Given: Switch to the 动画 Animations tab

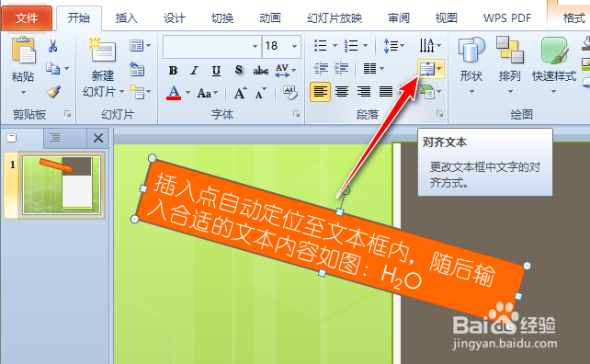Looking at the screenshot, I should [x=270, y=17].
